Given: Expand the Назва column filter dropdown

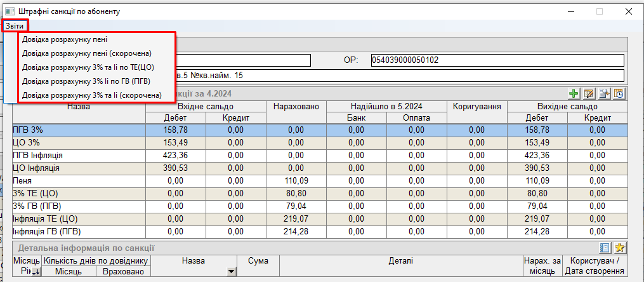Looking at the screenshot, I should click(x=231, y=272).
